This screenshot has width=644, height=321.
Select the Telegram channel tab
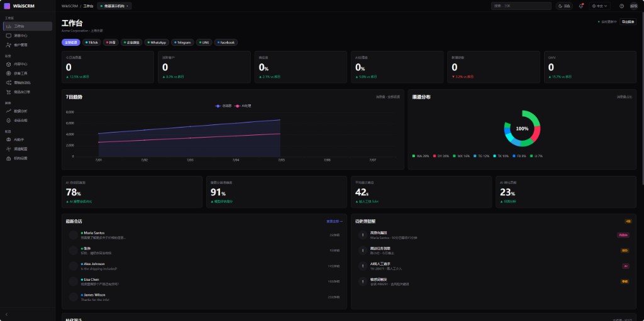[x=182, y=42]
